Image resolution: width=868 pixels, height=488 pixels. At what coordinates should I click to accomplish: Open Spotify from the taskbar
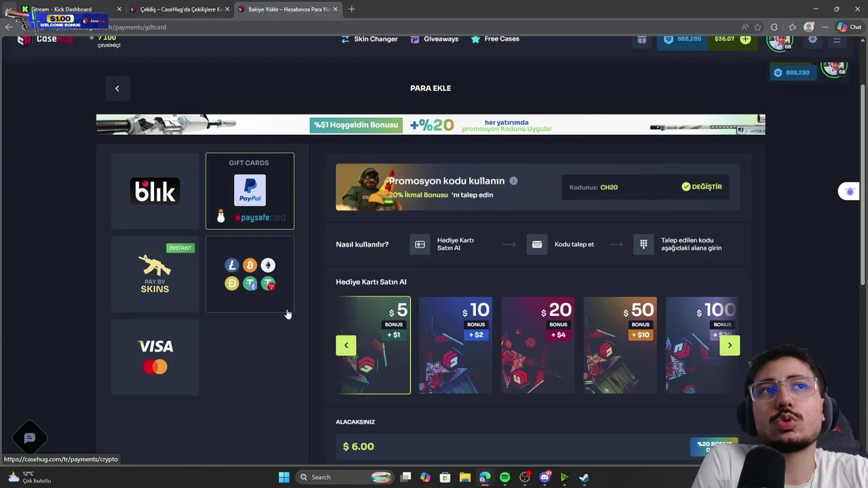click(505, 477)
